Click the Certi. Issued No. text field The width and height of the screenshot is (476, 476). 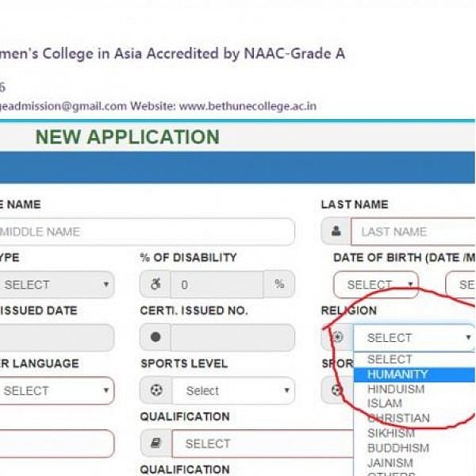[232, 337]
